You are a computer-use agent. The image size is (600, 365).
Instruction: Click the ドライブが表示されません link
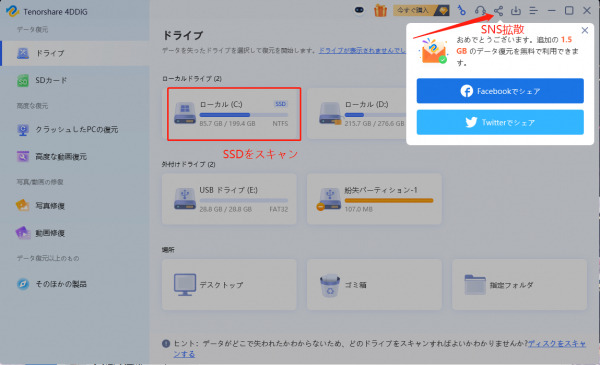[x=362, y=51]
